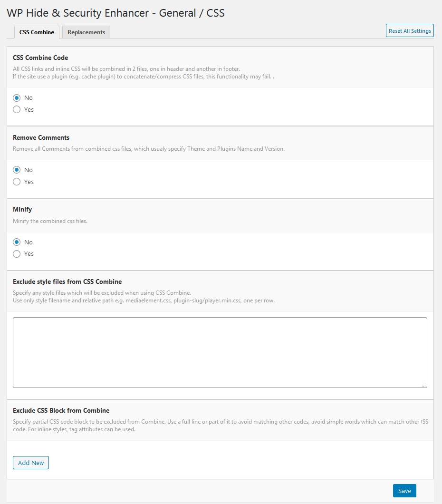Click the Exclude style files from CSS Combine heading
442x504 pixels.
tap(67, 281)
